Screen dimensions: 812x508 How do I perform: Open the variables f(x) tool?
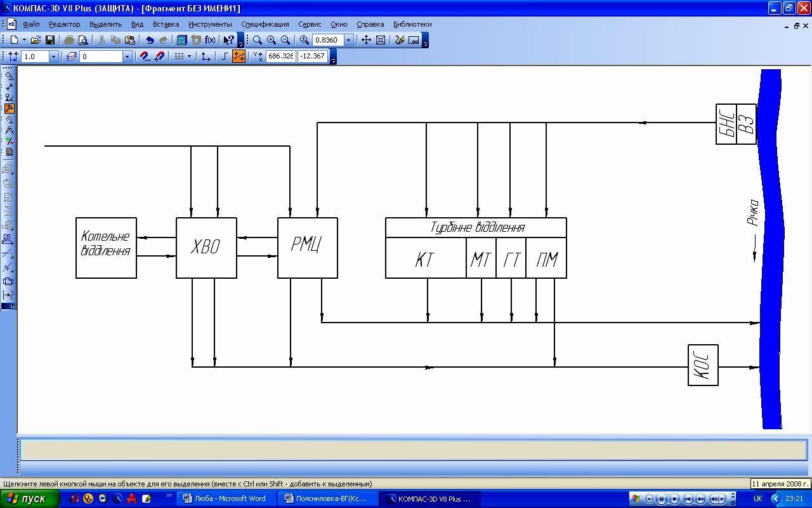[x=210, y=40]
